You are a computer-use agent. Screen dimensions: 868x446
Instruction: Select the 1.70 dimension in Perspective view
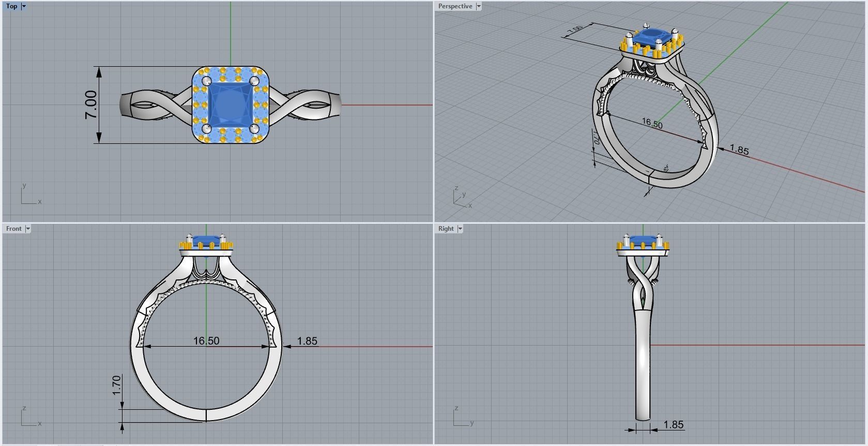(x=596, y=138)
